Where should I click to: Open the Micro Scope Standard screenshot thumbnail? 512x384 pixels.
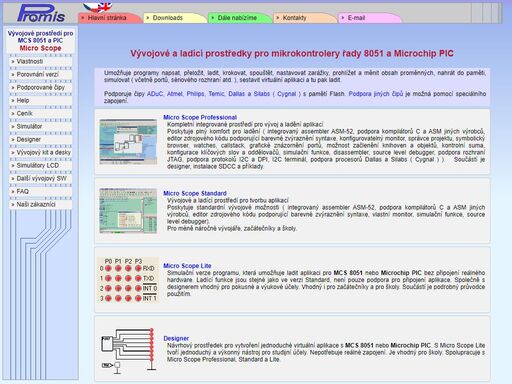point(128,211)
